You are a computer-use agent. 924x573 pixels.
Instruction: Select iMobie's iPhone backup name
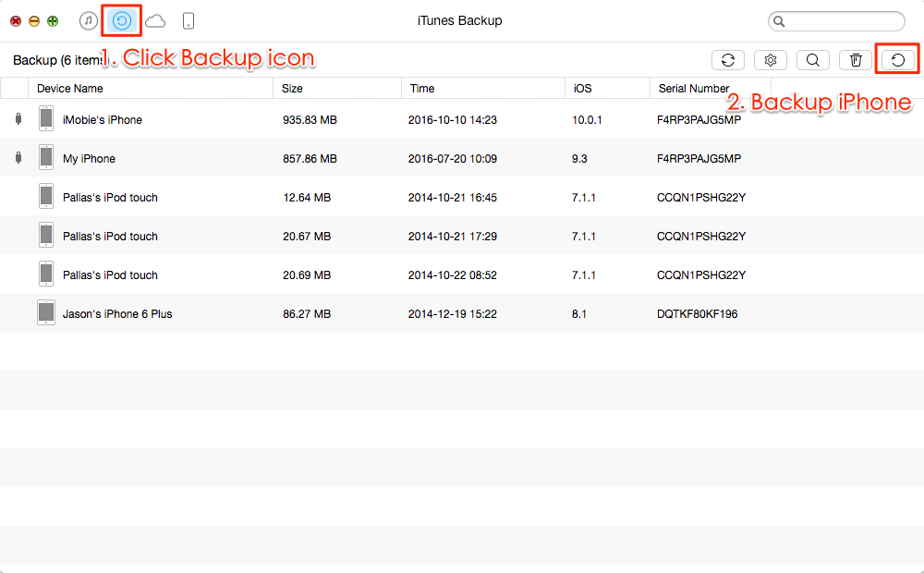tap(103, 119)
